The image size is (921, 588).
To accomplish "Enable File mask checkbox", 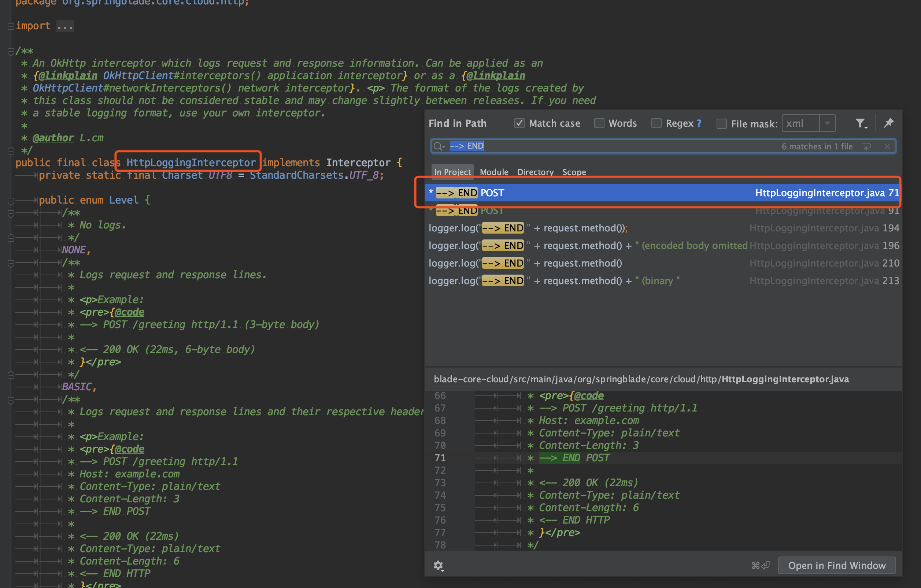I will (x=721, y=123).
